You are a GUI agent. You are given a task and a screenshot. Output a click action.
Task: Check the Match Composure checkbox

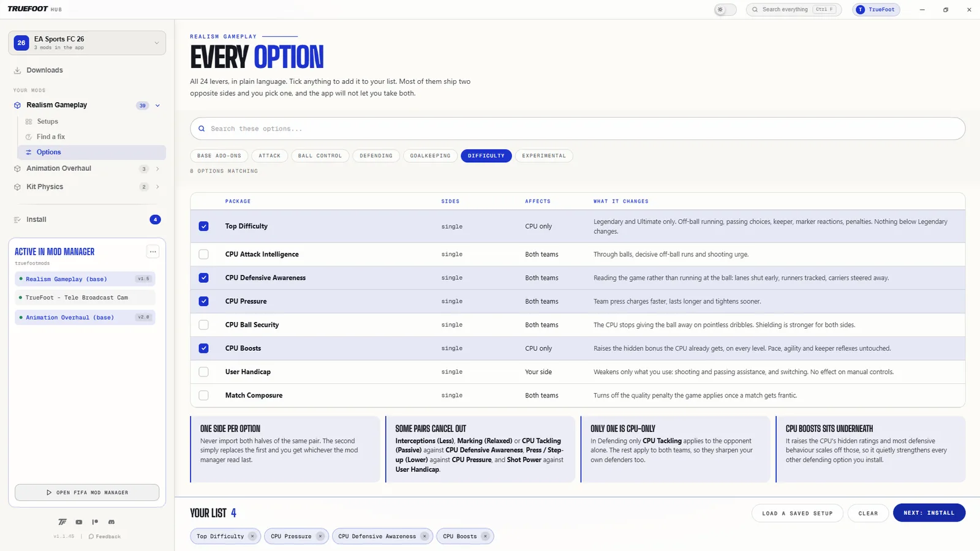coord(204,395)
